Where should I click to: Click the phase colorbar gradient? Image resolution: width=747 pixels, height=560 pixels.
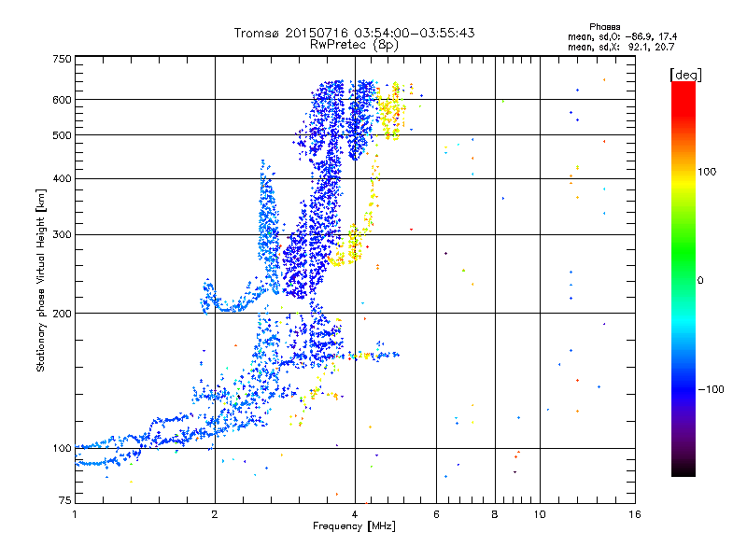tap(684, 278)
